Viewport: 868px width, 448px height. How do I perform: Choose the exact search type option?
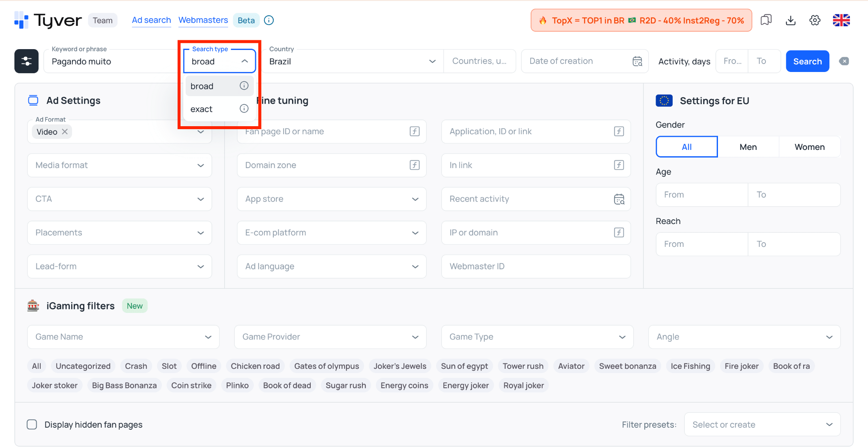click(219, 109)
